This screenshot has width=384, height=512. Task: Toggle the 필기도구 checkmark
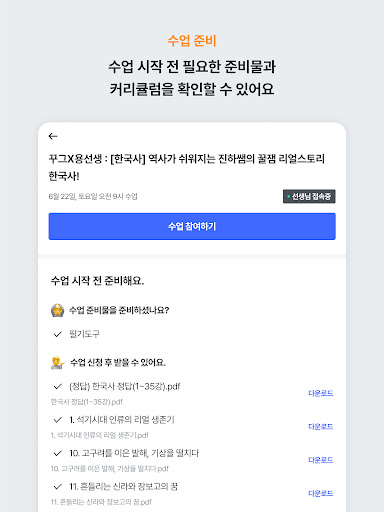[58, 334]
